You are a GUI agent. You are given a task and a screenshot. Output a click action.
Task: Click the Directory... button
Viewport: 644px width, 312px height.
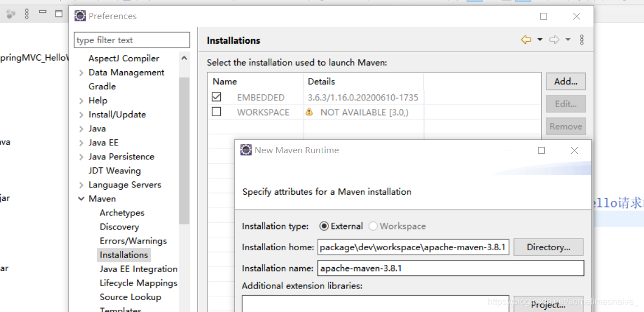point(548,247)
